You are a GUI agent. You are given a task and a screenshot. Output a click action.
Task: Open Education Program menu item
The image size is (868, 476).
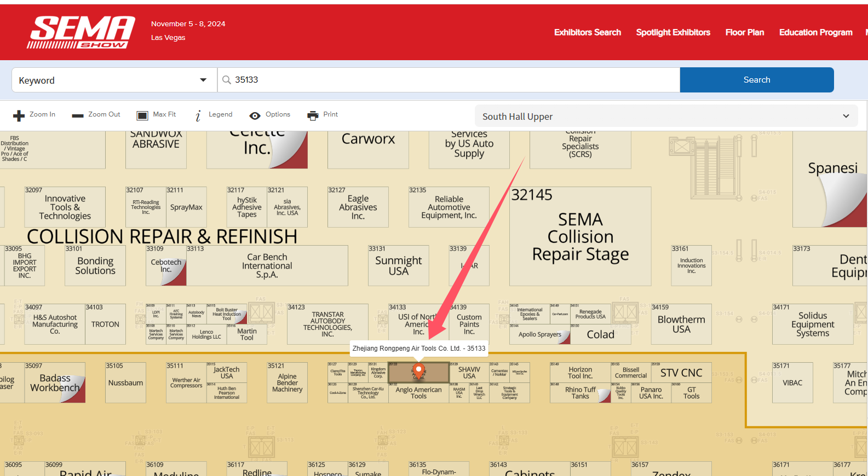coord(816,32)
